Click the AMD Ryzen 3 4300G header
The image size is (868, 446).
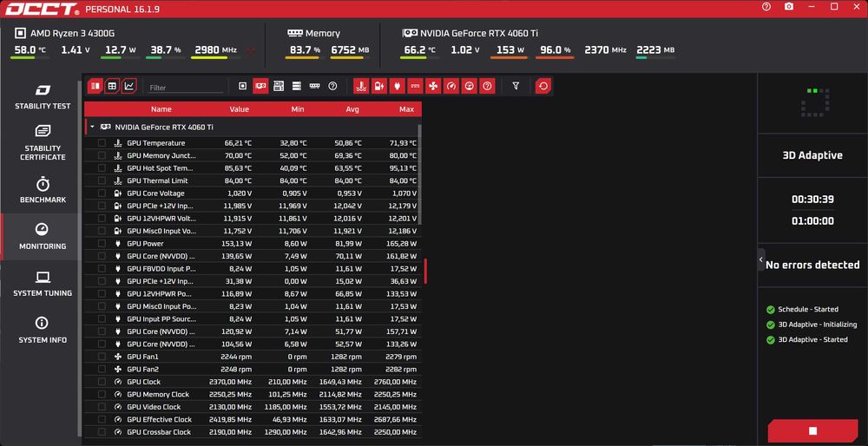tap(72, 33)
